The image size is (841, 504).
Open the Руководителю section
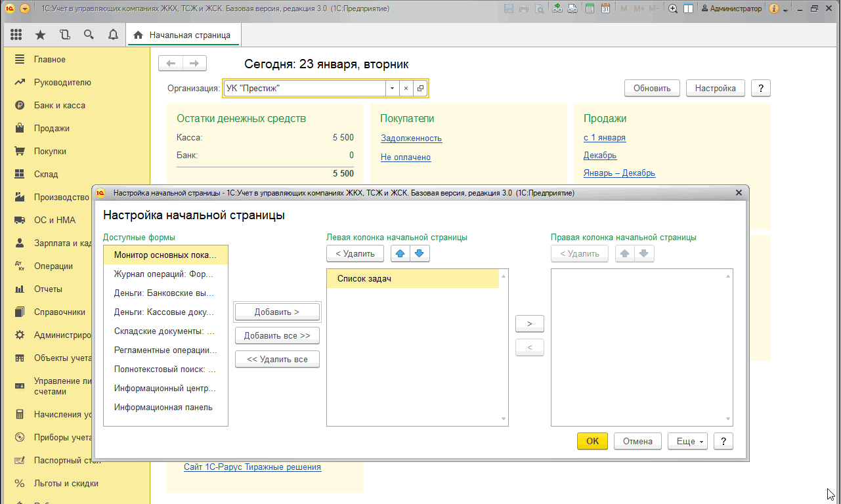62,82
